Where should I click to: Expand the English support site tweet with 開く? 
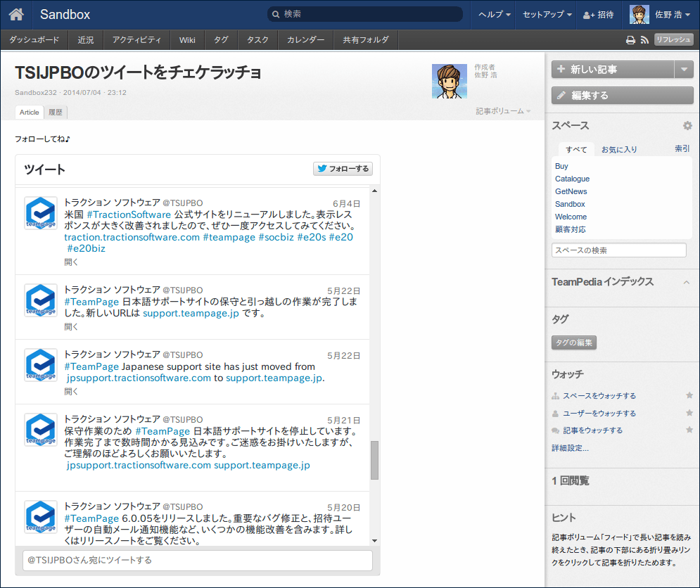(x=71, y=392)
